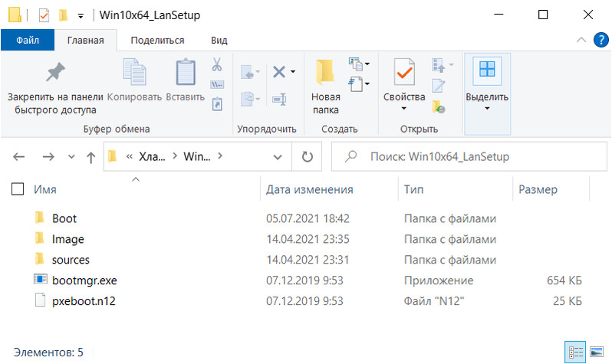Image resolution: width=612 pixels, height=364 pixels.
Task: Click the Paste shortcut icon
Action: pos(217,104)
